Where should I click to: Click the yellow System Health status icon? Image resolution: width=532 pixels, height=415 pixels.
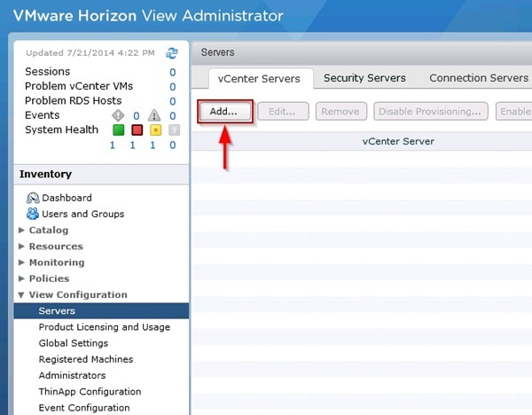pos(155,130)
